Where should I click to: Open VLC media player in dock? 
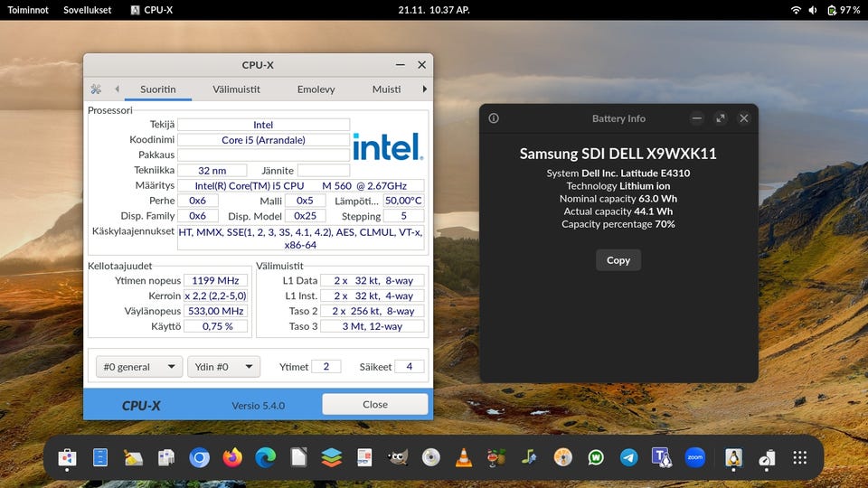click(x=463, y=458)
